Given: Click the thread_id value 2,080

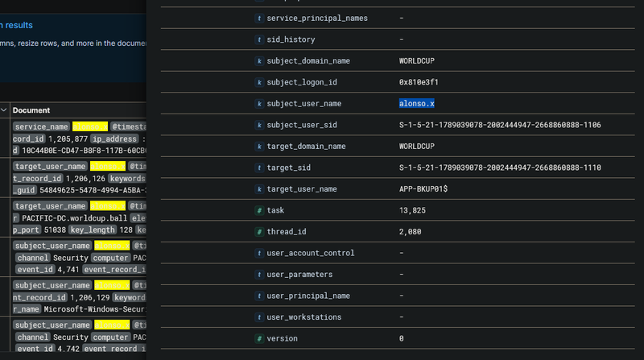Looking at the screenshot, I should pos(409,232).
